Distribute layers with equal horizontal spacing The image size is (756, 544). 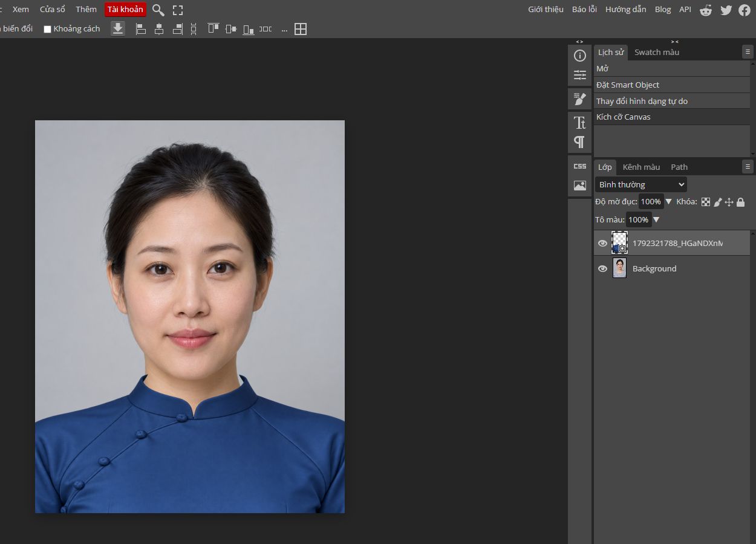pos(266,28)
